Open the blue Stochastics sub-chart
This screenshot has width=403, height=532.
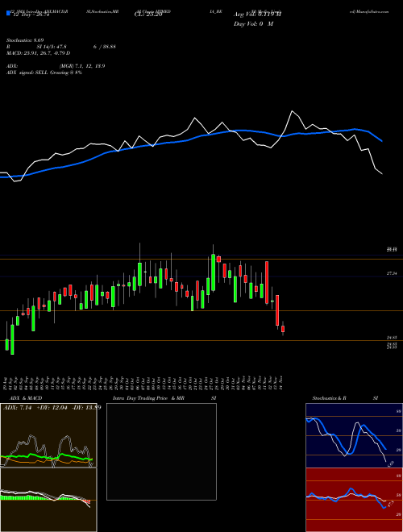click(354, 435)
